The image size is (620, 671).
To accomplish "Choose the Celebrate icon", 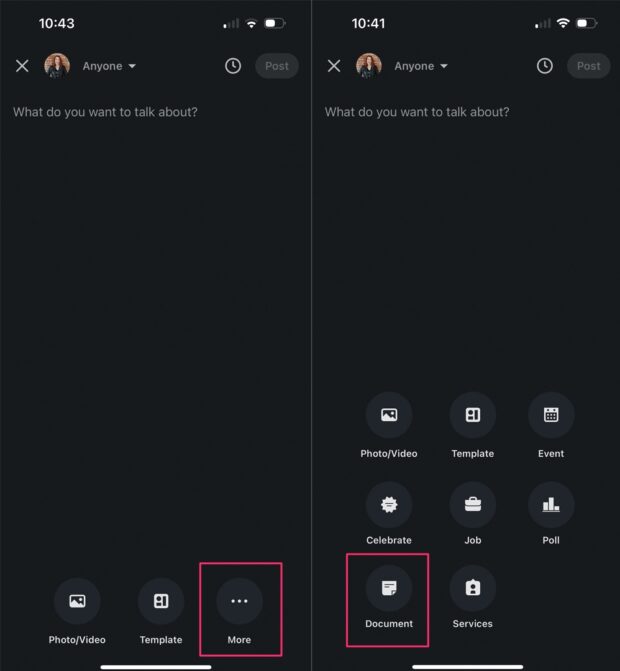I will pyautogui.click(x=389, y=505).
